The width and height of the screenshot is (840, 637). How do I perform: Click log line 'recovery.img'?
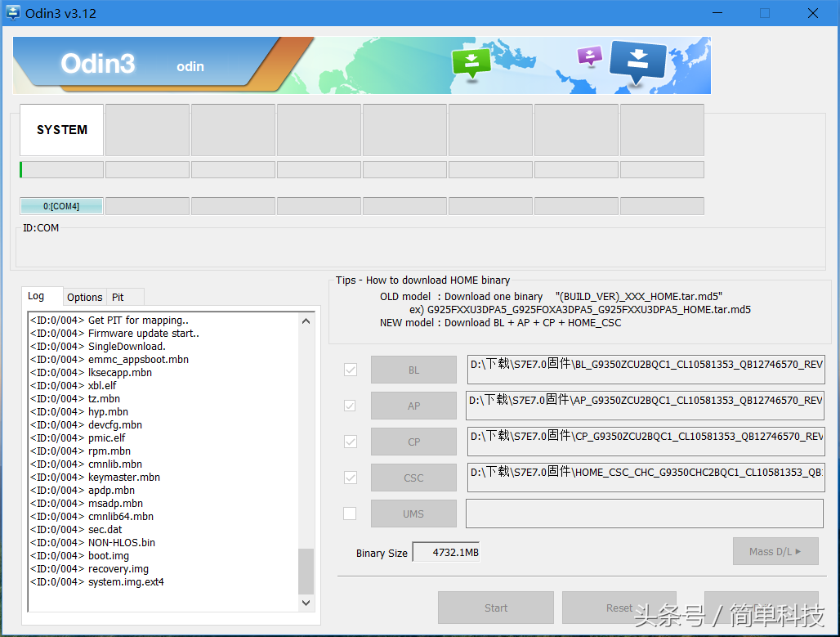(89, 568)
